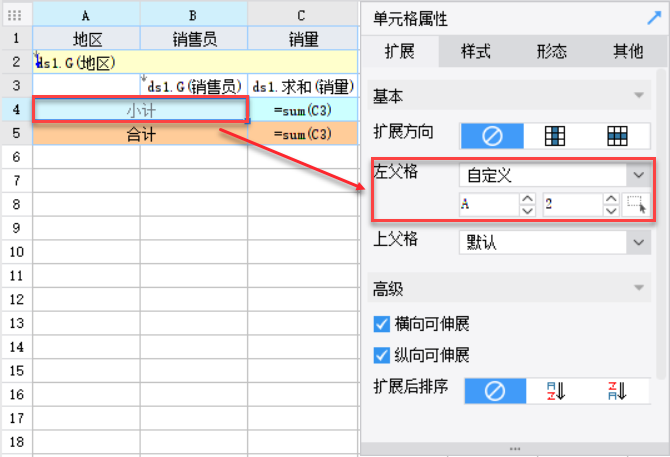
Task: Choose descending Z-A sort icon
Action: [x=618, y=391]
